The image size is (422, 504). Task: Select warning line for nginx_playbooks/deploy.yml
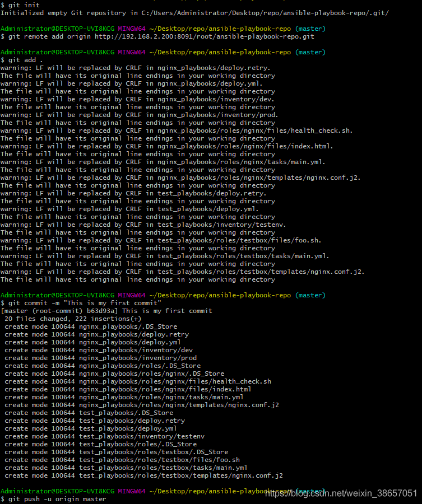132,83
